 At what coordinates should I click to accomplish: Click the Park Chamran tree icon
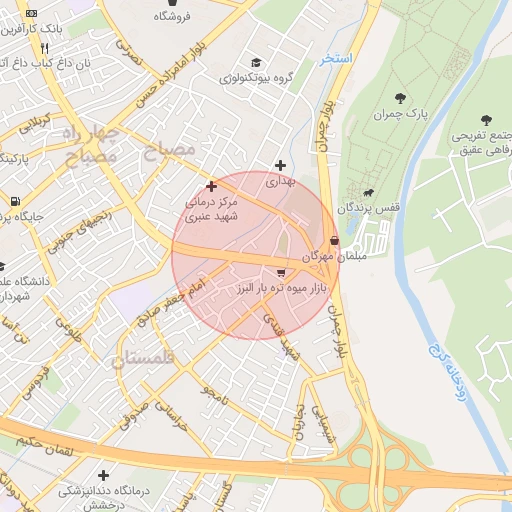click(400, 98)
